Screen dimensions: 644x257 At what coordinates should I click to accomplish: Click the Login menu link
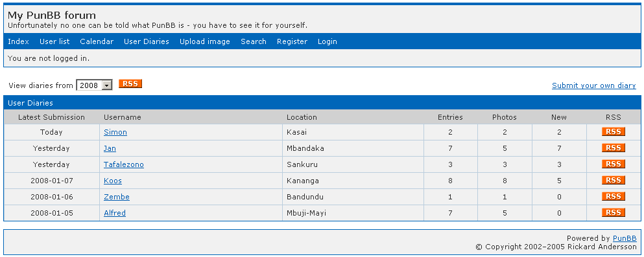328,41
